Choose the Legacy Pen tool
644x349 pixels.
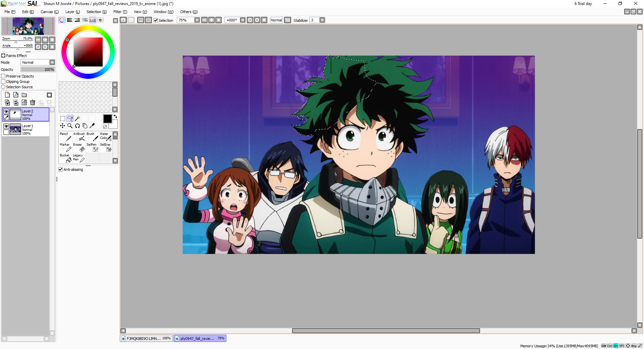click(x=79, y=158)
